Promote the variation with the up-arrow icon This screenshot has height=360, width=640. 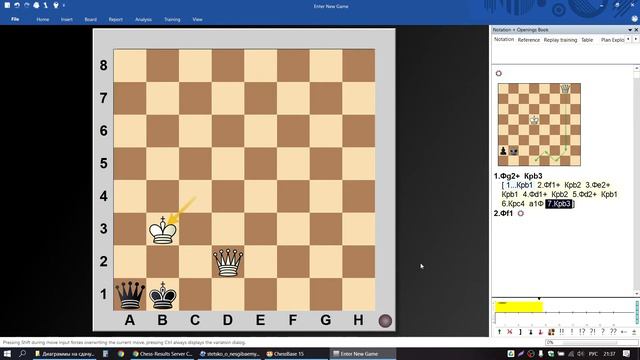(499, 332)
